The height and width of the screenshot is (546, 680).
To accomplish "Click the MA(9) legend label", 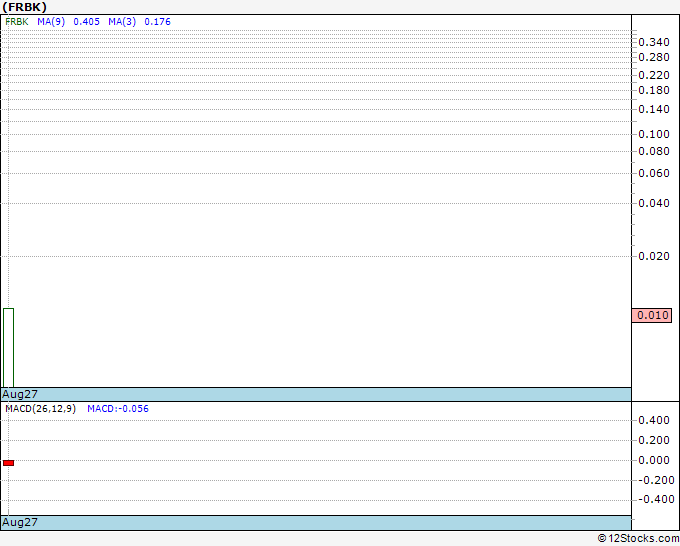I will [51, 22].
